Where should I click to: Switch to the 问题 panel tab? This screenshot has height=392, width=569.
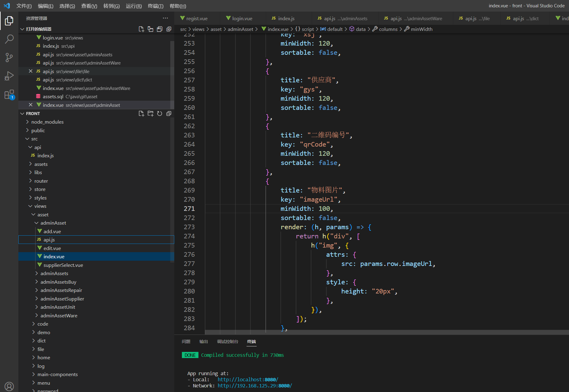pyautogui.click(x=186, y=342)
